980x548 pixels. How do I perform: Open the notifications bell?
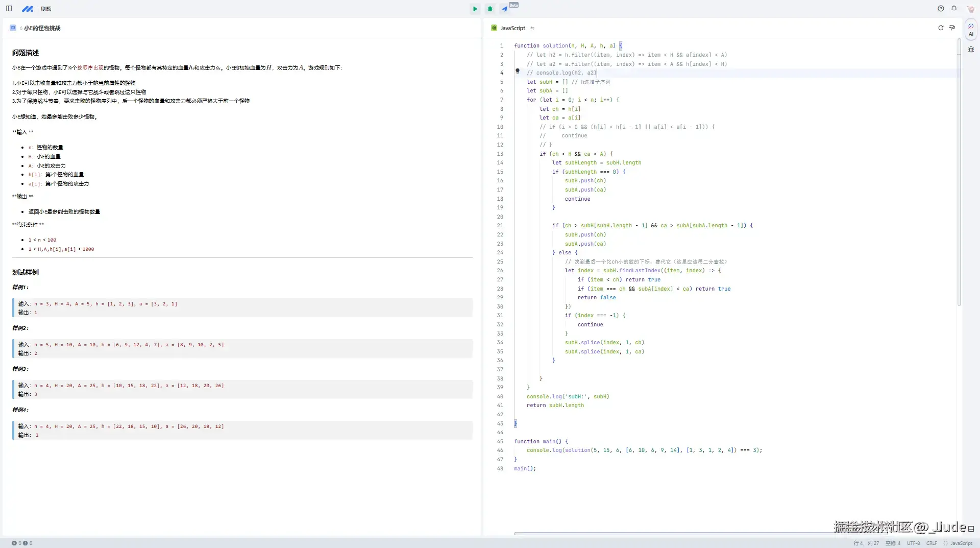954,9
